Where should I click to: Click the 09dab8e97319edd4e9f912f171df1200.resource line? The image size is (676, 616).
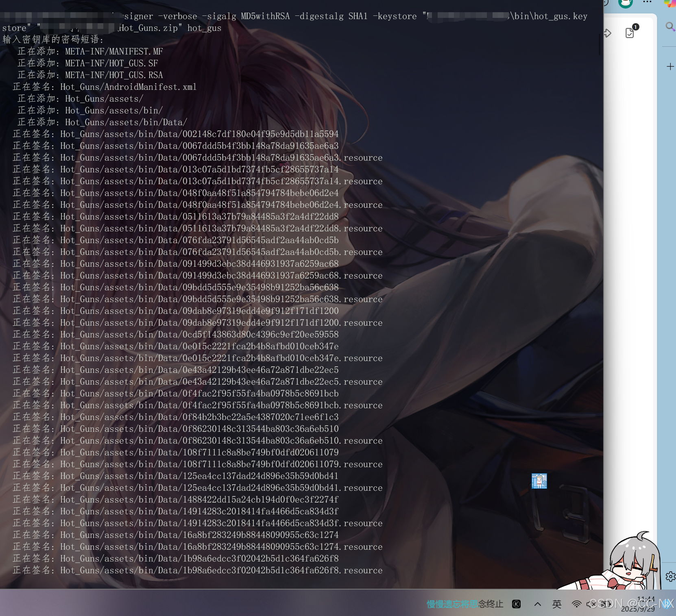click(x=198, y=323)
